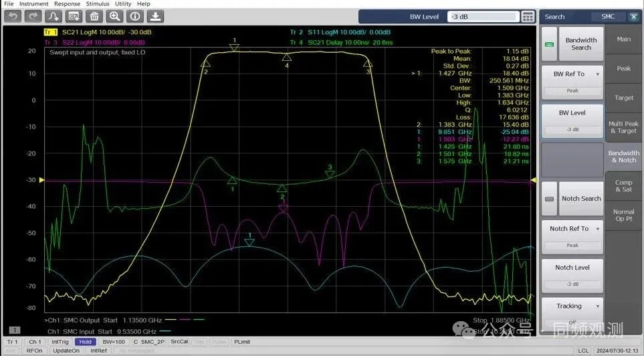The image size is (644, 356).
Task: Open the Utility menu
Action: click(123, 4)
